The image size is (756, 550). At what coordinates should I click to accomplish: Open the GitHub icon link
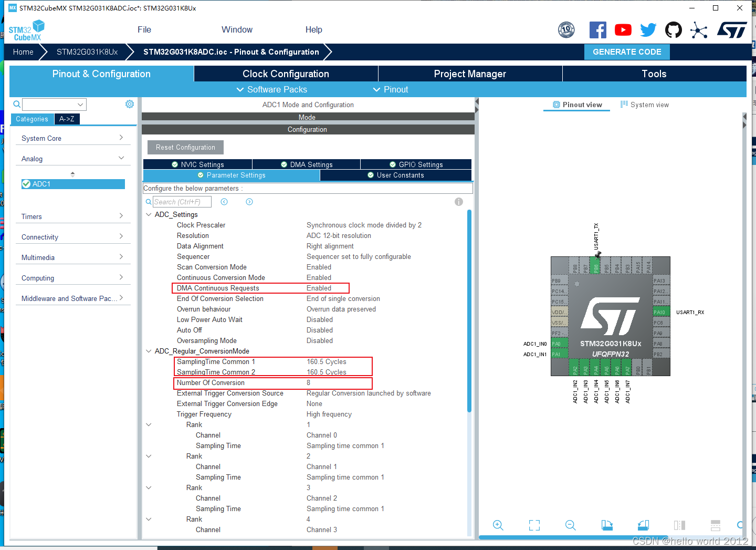(674, 30)
